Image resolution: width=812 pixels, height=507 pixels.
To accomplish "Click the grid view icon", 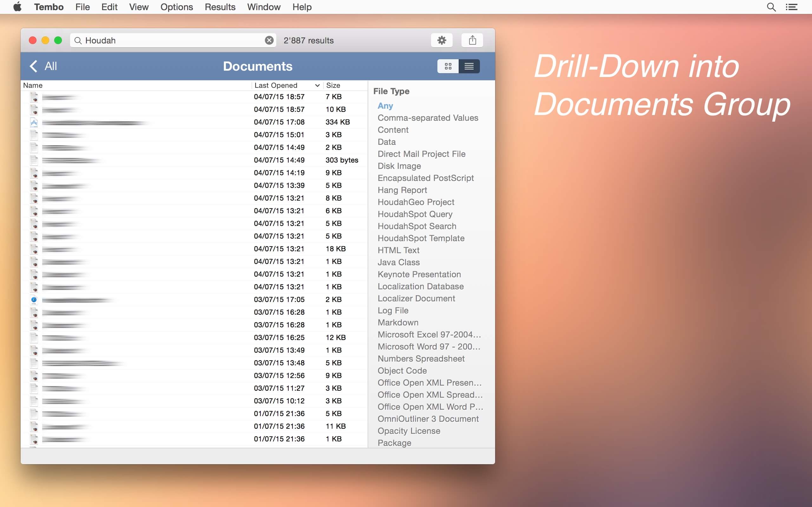I will pos(449,66).
